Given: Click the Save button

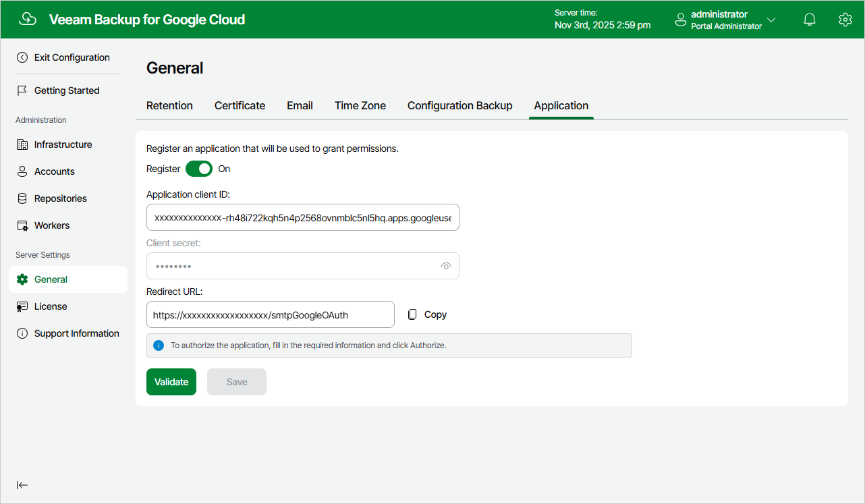Looking at the screenshot, I should click(x=237, y=382).
